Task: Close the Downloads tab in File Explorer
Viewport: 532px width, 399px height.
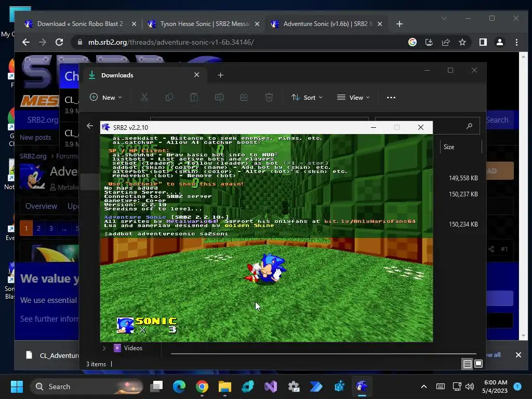Action: pyautogui.click(x=196, y=75)
